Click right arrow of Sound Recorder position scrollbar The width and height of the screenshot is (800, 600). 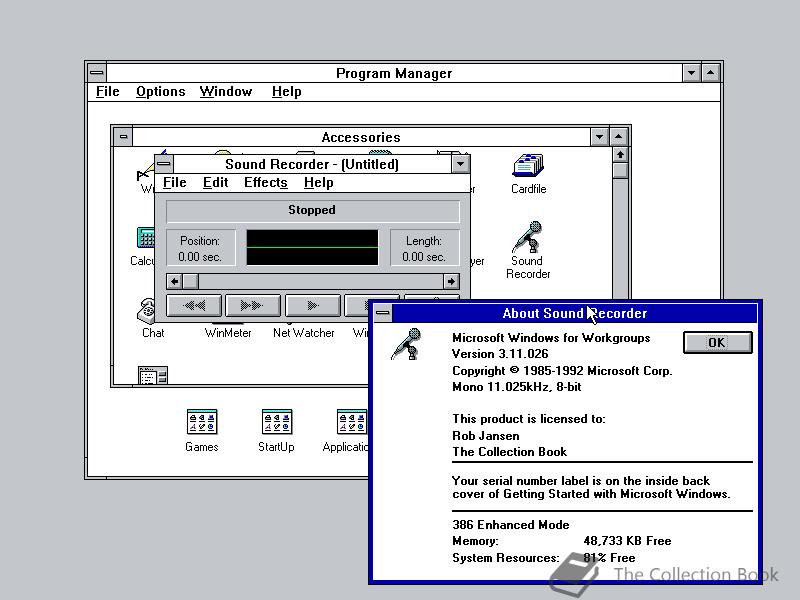tap(451, 281)
